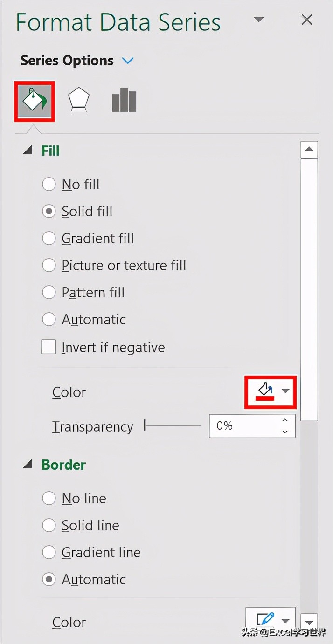Open the Fill & Line paint bucket tab
The width and height of the screenshot is (333, 644).
35,101
